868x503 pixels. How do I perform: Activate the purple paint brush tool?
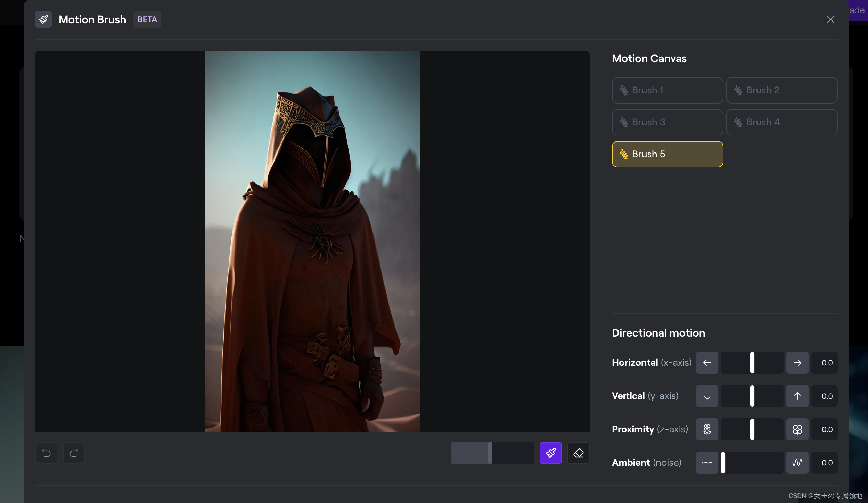click(550, 453)
